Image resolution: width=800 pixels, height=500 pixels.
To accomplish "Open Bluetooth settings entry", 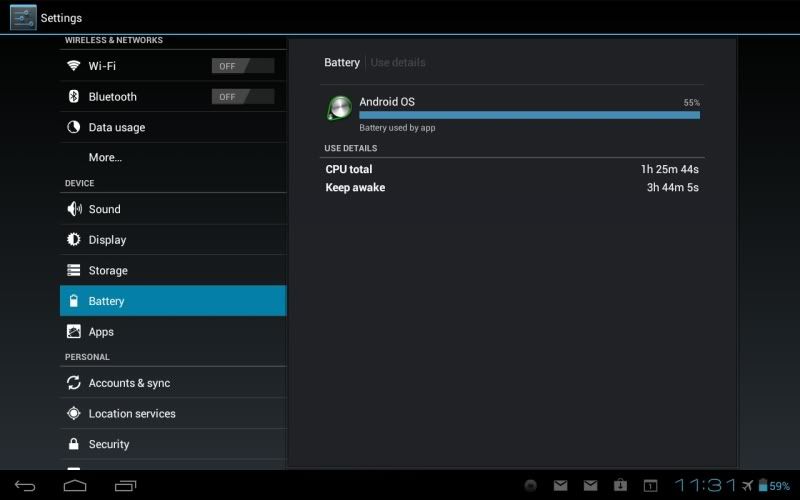I will pyautogui.click(x=173, y=96).
